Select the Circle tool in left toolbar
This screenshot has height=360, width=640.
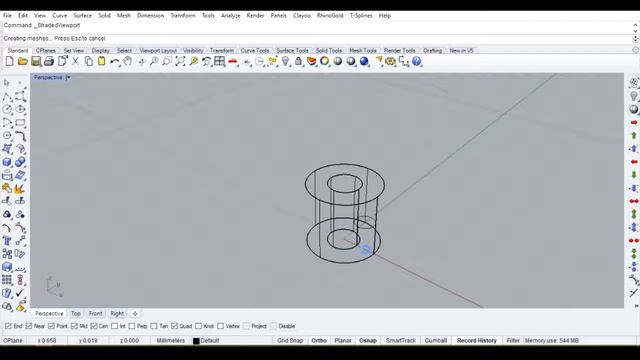coord(7,109)
